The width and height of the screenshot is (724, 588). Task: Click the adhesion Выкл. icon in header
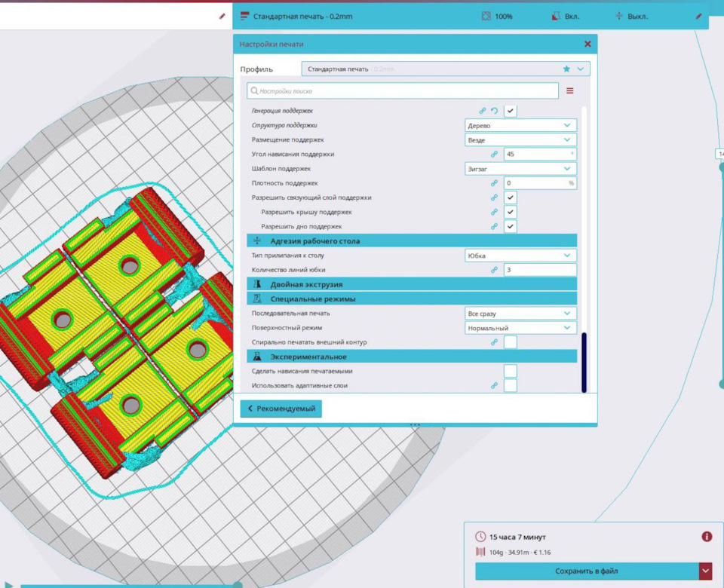point(618,16)
